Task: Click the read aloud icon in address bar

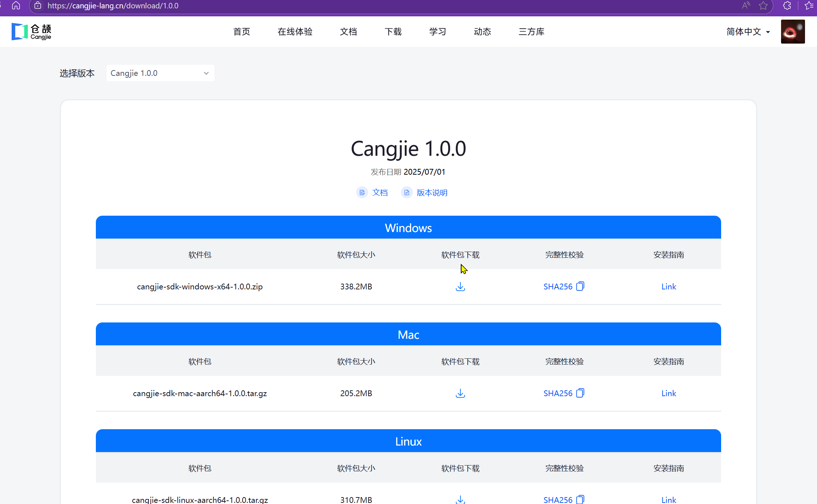Action: (745, 5)
